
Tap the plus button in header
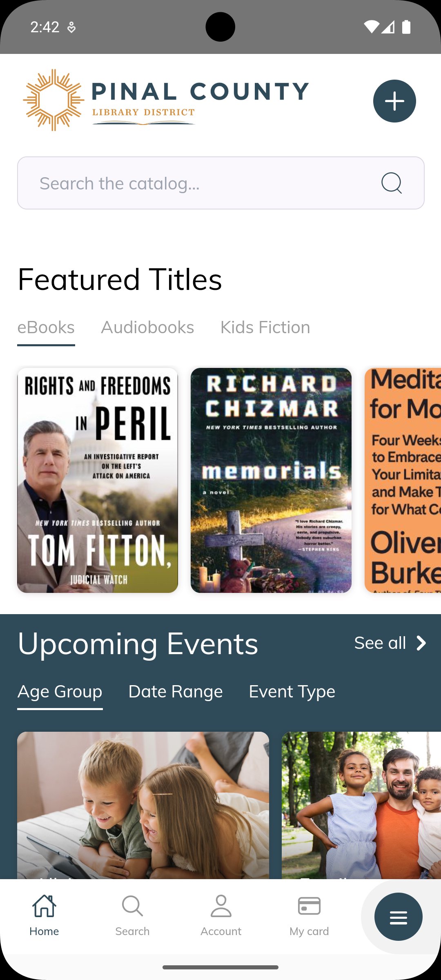pos(394,101)
